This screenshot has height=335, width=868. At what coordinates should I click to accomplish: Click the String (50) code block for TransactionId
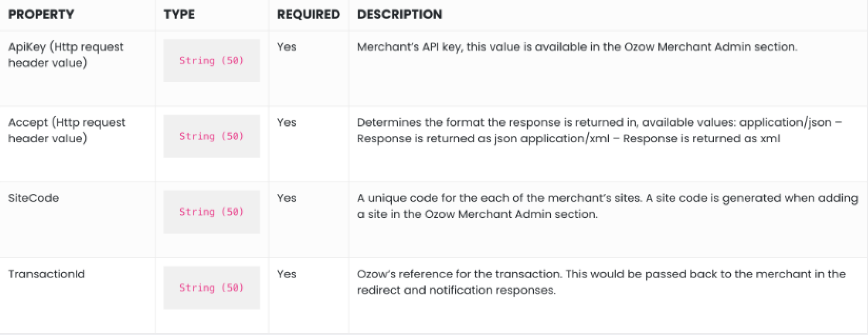pyautogui.click(x=212, y=288)
